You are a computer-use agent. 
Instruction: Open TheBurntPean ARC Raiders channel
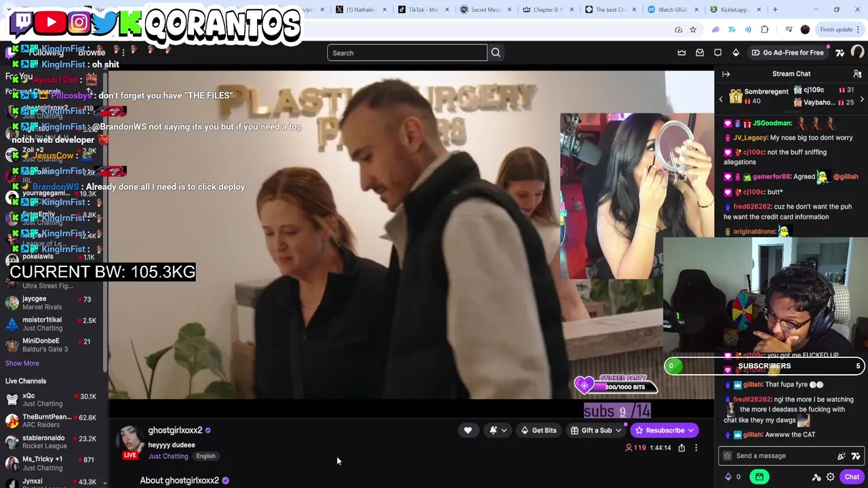click(53, 421)
